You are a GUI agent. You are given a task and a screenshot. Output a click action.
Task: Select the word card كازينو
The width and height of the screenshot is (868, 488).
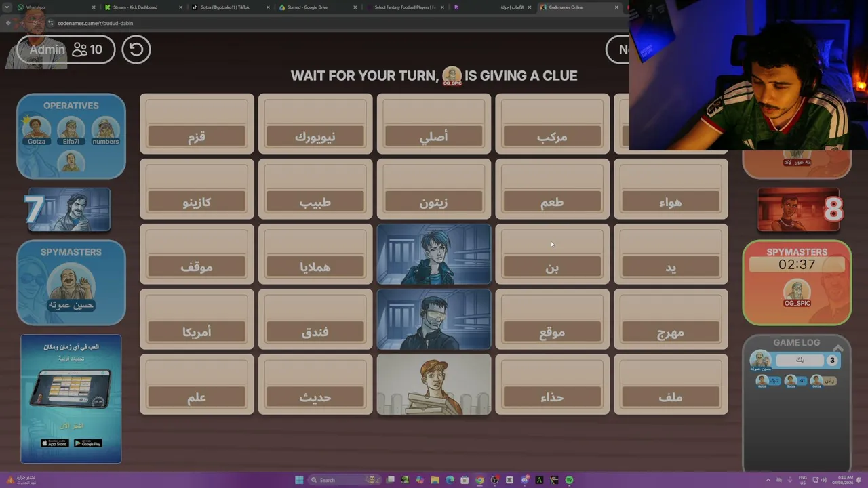pos(197,189)
